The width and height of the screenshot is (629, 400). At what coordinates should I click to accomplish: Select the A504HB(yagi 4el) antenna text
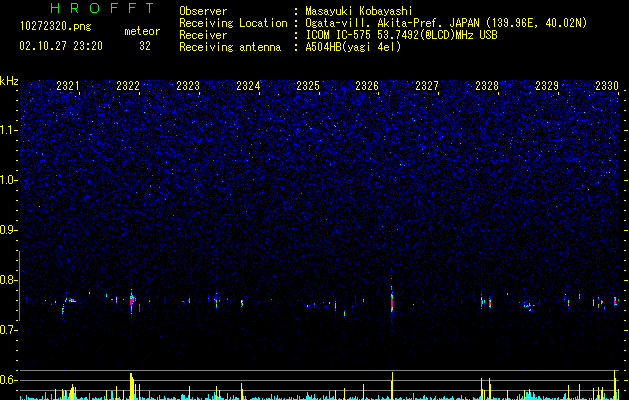(x=353, y=47)
